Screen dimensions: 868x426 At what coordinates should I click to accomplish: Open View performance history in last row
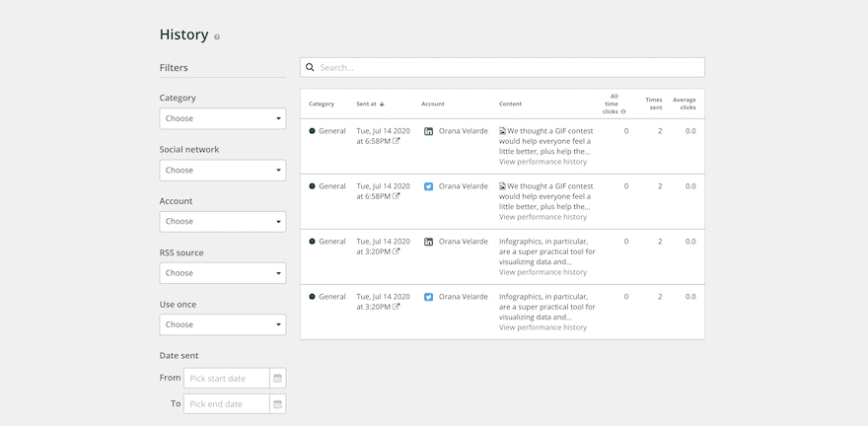pyautogui.click(x=542, y=327)
